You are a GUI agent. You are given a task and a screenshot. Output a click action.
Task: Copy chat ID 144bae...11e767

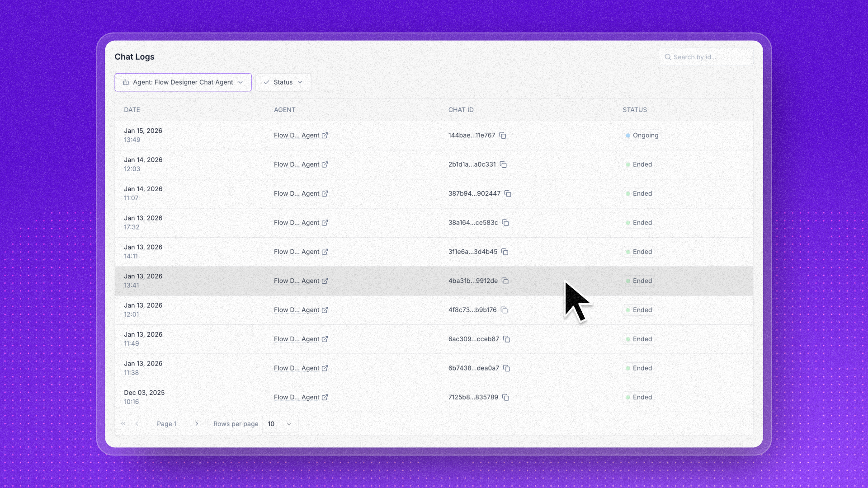tap(503, 136)
